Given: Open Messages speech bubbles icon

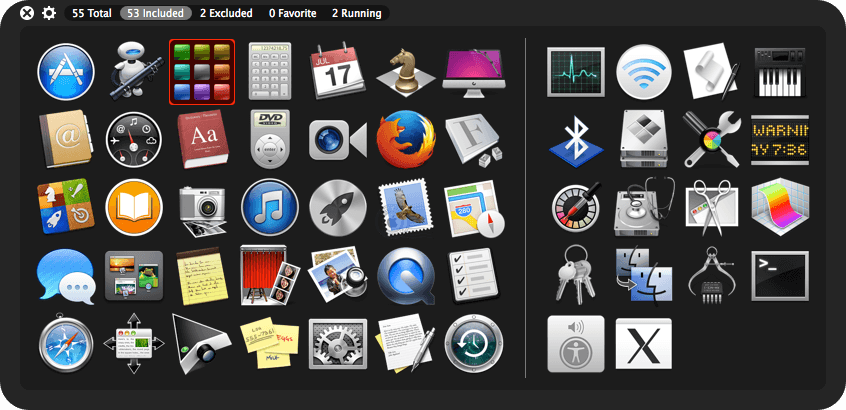Looking at the screenshot, I should click(x=66, y=276).
